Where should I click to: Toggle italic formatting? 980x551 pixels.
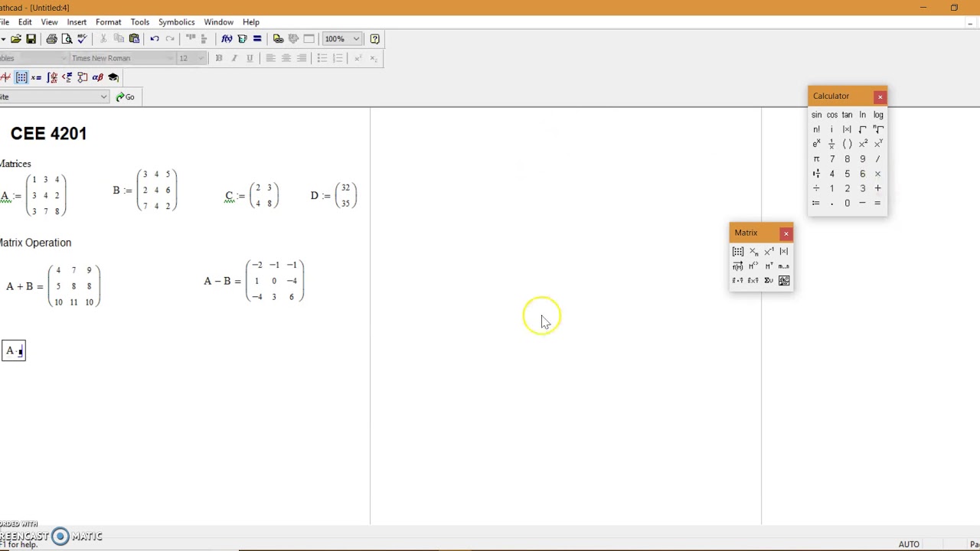point(234,58)
